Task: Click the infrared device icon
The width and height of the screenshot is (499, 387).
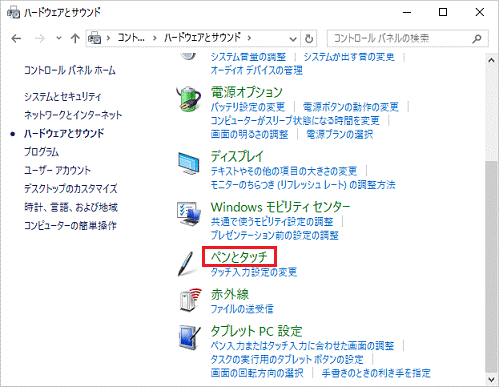Action: (190, 300)
